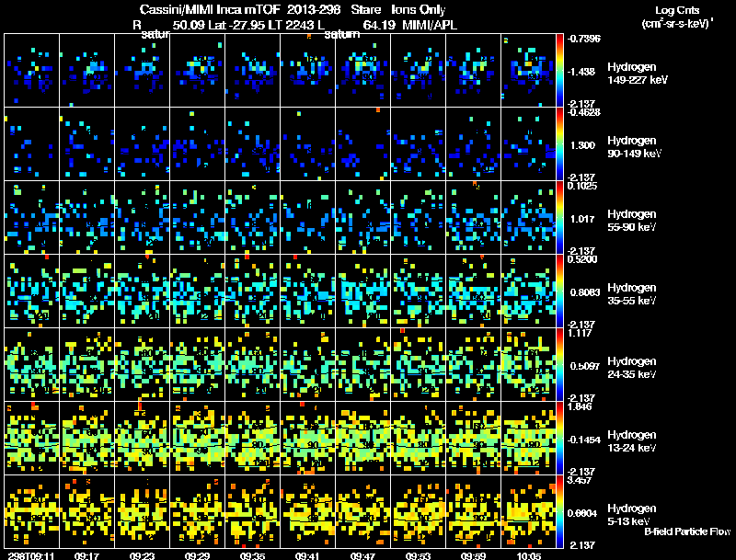Image resolution: width=736 pixels, height=560 pixels.
Task: Click the MIMI/APL header text
Action: tap(430, 25)
